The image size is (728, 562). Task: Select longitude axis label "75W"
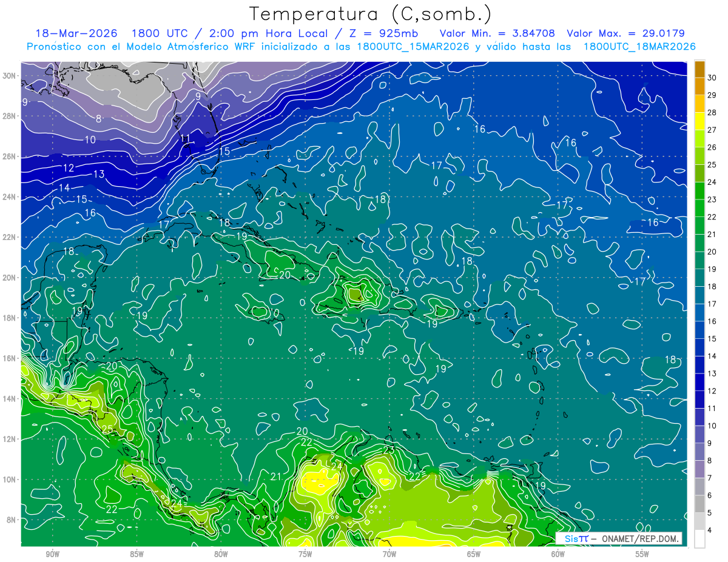tap(305, 554)
